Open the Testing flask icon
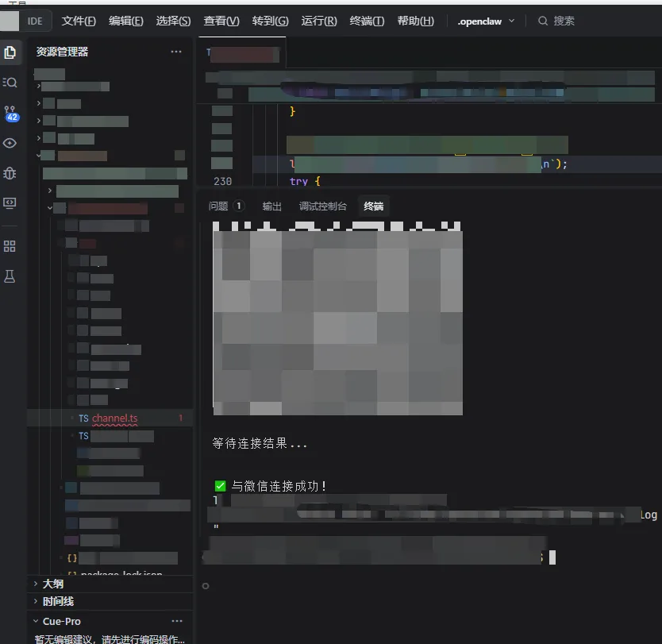Viewport: 662px width, 644px height. coord(10,276)
